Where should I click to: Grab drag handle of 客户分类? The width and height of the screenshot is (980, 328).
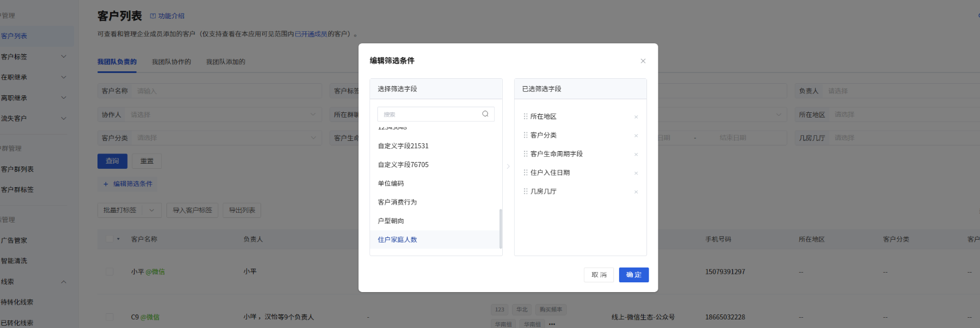pyautogui.click(x=526, y=135)
